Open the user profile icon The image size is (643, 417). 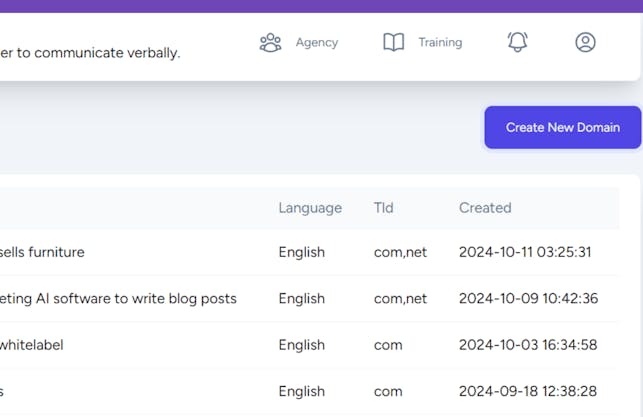(586, 42)
